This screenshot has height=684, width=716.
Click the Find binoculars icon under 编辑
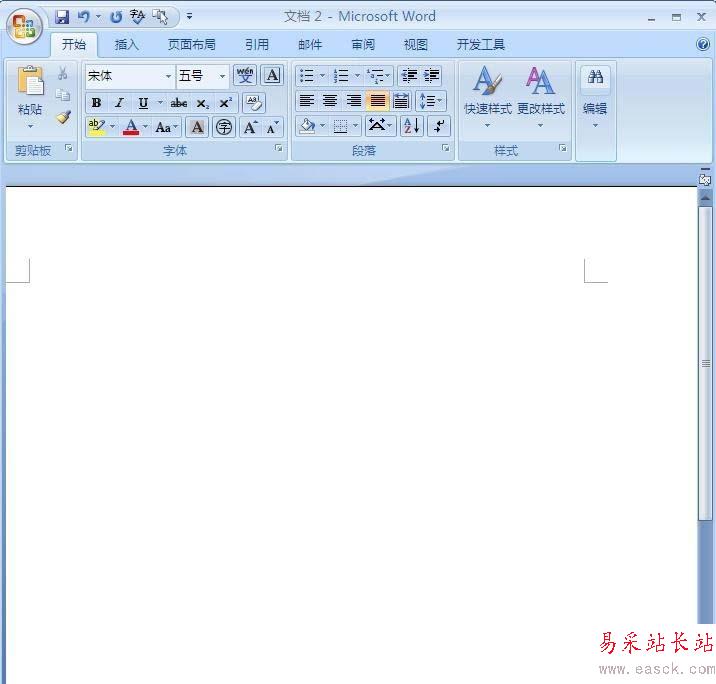coord(595,77)
